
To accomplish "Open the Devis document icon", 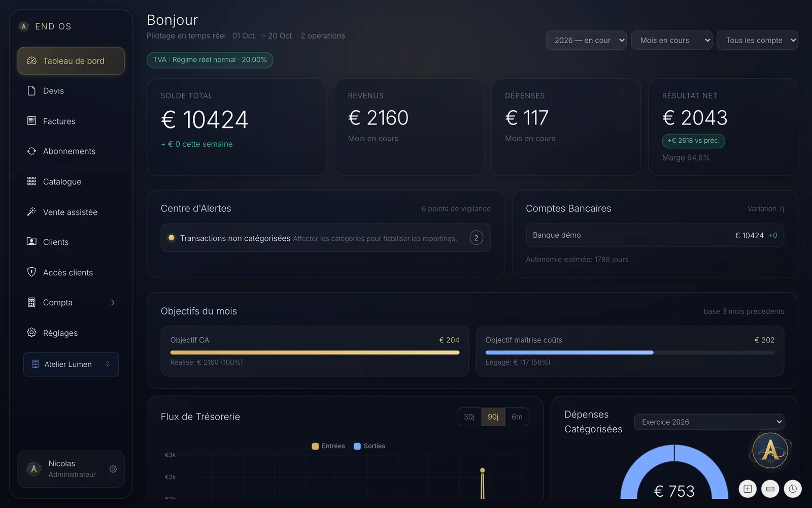I will click(31, 90).
